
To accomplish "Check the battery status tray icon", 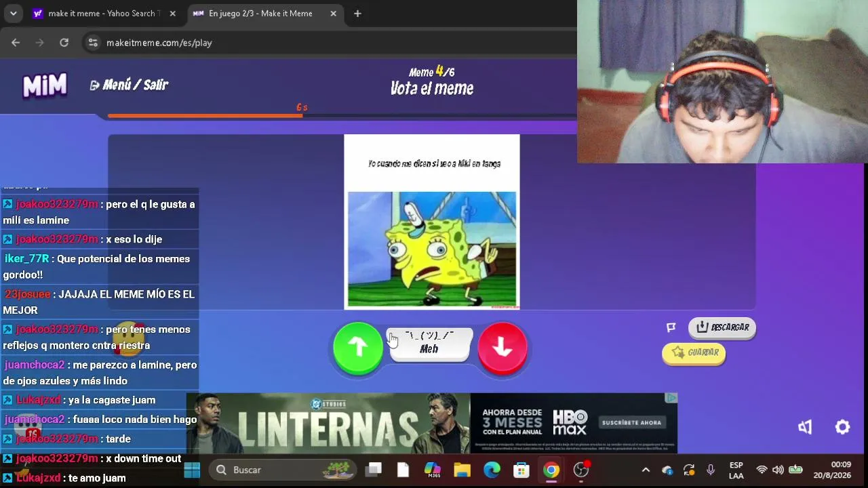I will click(795, 470).
